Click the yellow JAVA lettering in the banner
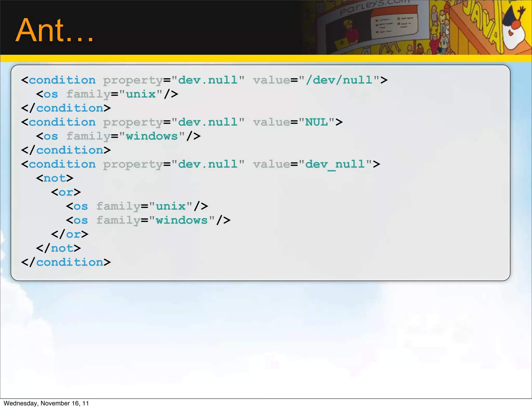Image resolution: width=532 pixels, height=409 pixels. [x=481, y=22]
